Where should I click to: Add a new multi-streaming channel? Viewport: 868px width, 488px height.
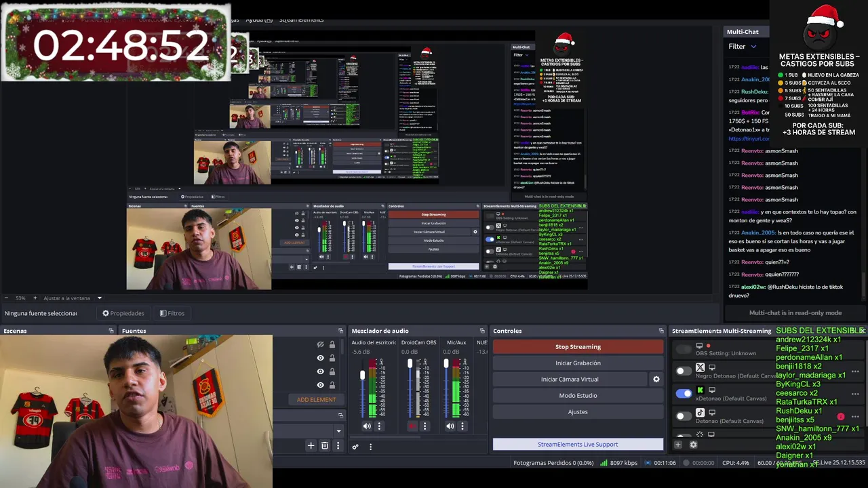click(678, 445)
